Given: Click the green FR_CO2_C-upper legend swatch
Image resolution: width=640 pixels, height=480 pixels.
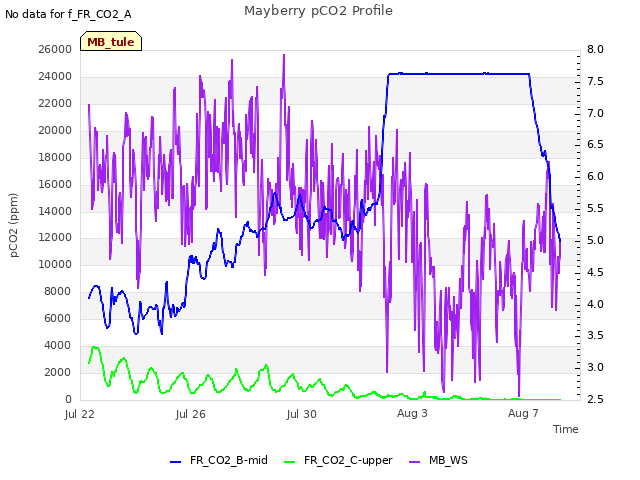Looking at the screenshot, I should point(289,462).
